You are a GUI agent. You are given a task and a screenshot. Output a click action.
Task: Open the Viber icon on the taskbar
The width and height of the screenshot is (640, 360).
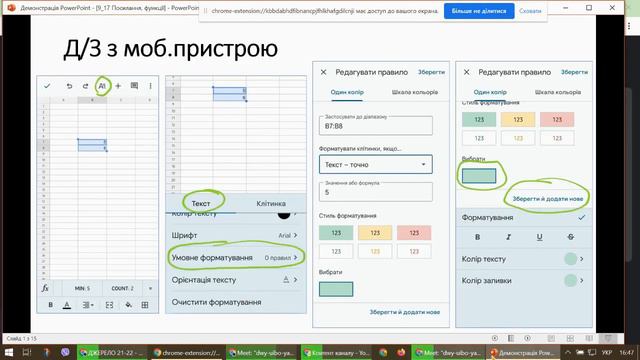click(x=65, y=352)
